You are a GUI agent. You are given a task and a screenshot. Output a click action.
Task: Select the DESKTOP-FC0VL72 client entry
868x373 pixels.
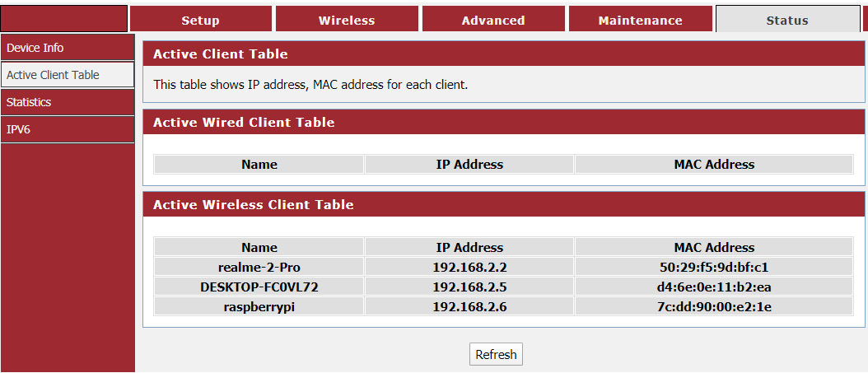coord(259,287)
